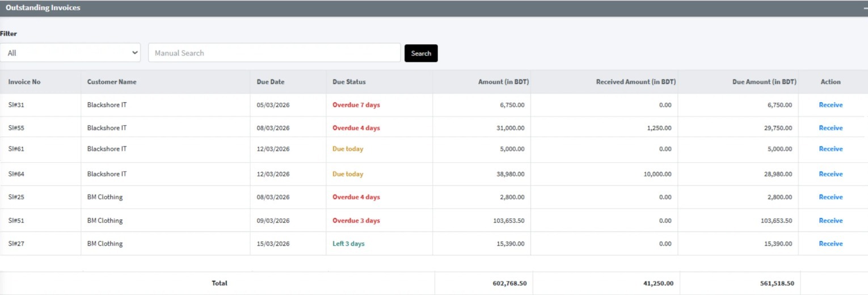This screenshot has width=868, height=295.
Task: Click the Received Amount (in BDT) header
Action: [636, 82]
